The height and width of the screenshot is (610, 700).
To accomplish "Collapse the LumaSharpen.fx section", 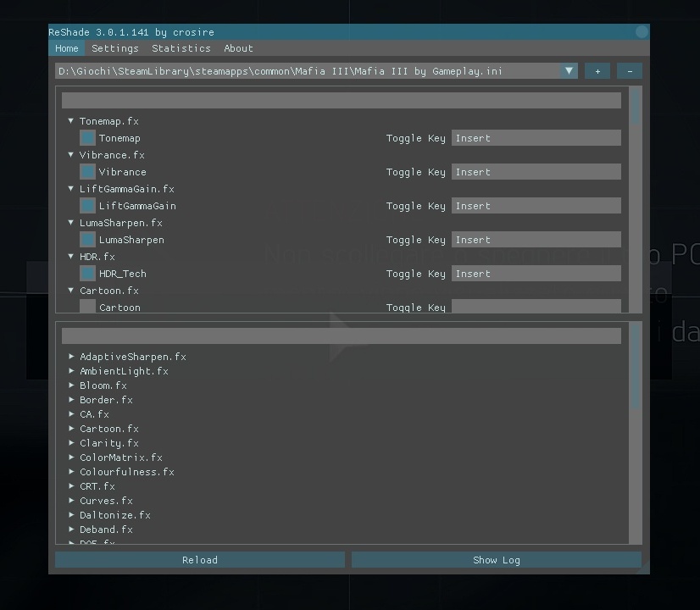I will click(x=70, y=223).
